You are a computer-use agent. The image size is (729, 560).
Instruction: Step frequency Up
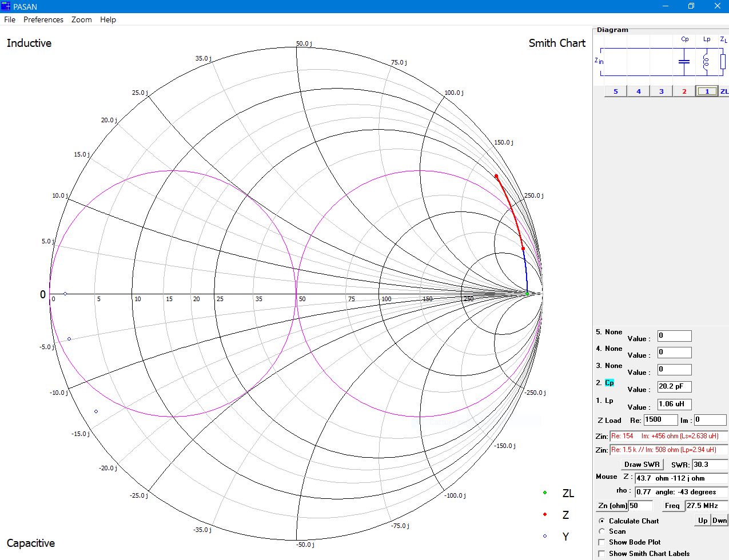(x=703, y=520)
